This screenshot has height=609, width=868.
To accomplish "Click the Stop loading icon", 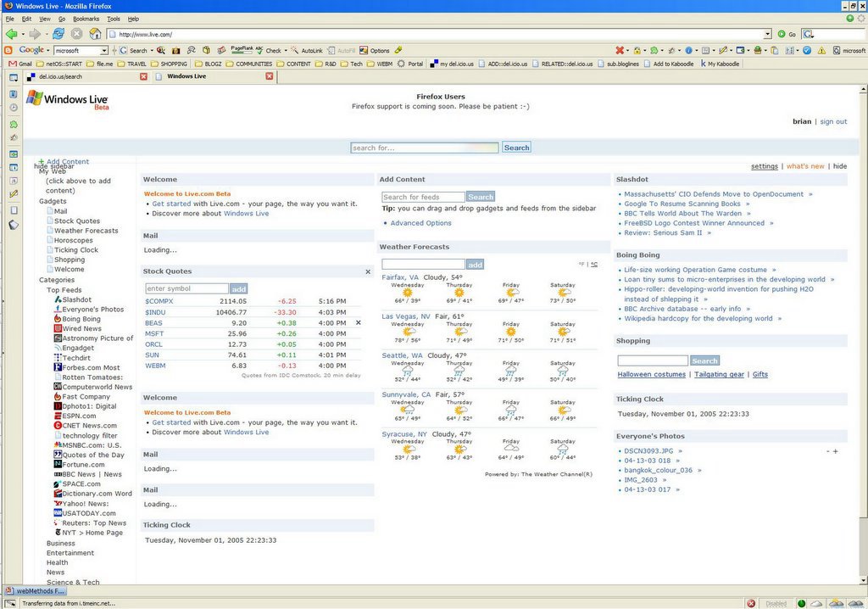I will tap(77, 34).
